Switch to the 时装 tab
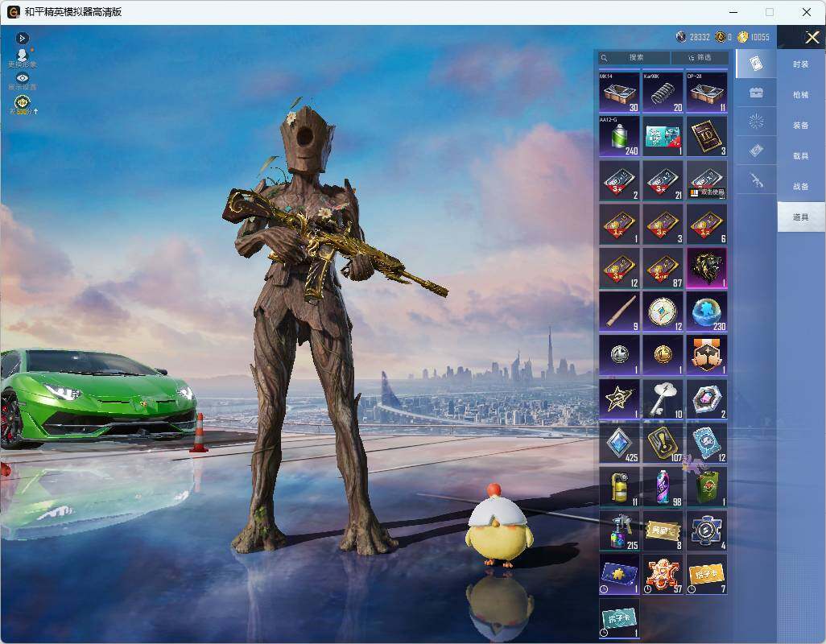 tap(801, 64)
